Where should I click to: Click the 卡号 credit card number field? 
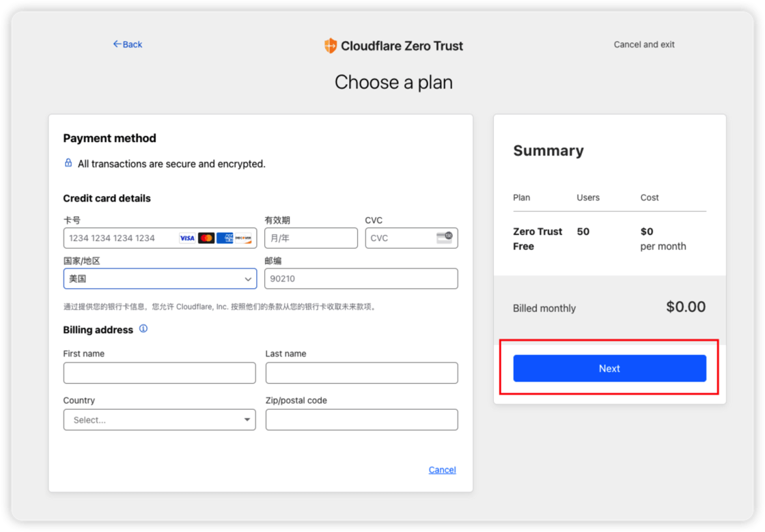pyautogui.click(x=137, y=238)
